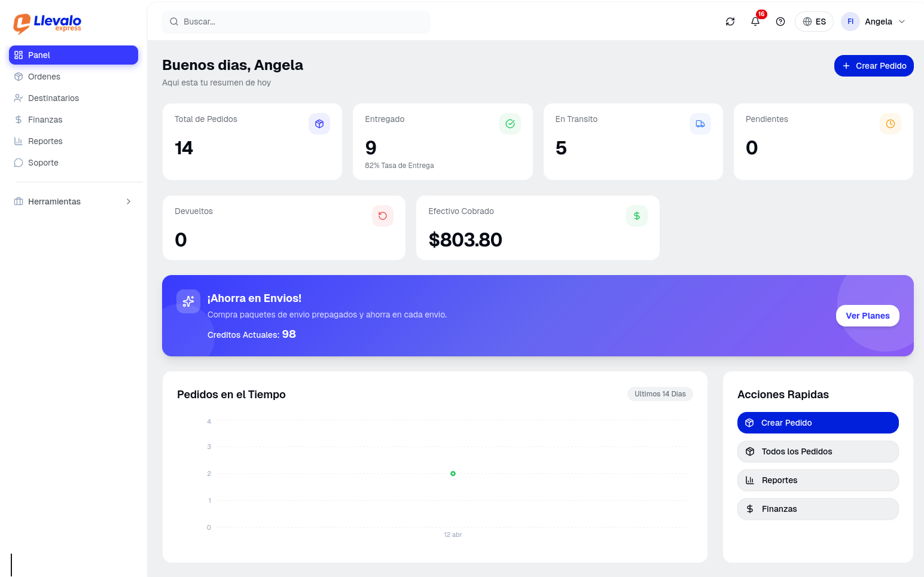
Task: Expand the Herramientas submenu
Action: 73,202
